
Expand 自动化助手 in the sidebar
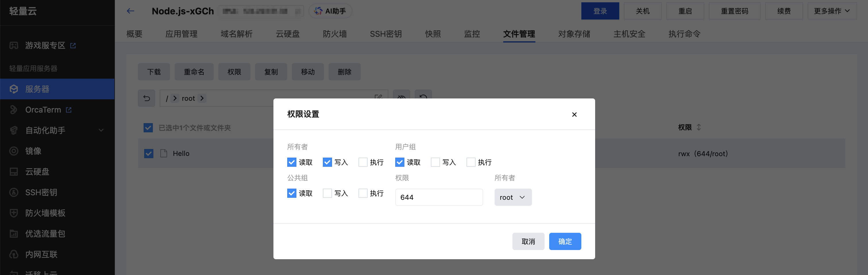(101, 130)
